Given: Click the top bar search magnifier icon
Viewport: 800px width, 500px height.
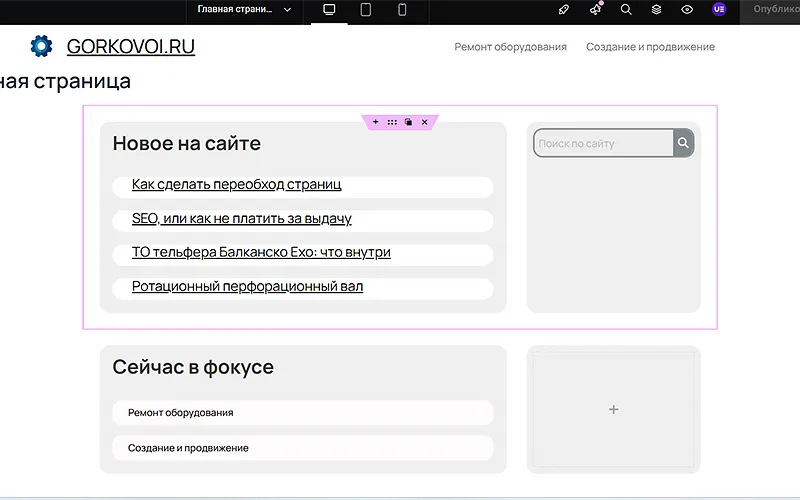Looking at the screenshot, I should [626, 10].
